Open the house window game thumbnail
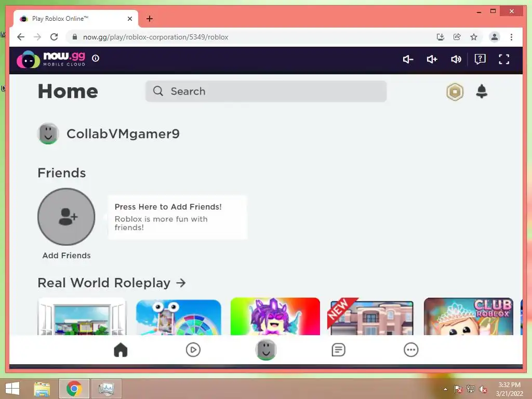The height and width of the screenshot is (399, 532). (x=82, y=316)
